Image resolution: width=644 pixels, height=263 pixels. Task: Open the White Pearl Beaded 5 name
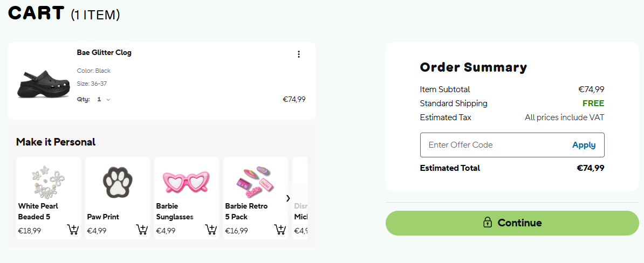click(x=38, y=211)
